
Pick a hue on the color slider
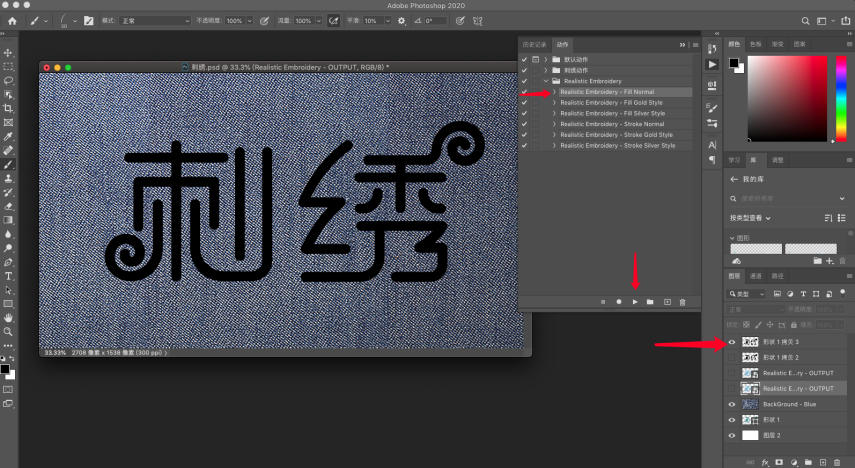(x=841, y=98)
